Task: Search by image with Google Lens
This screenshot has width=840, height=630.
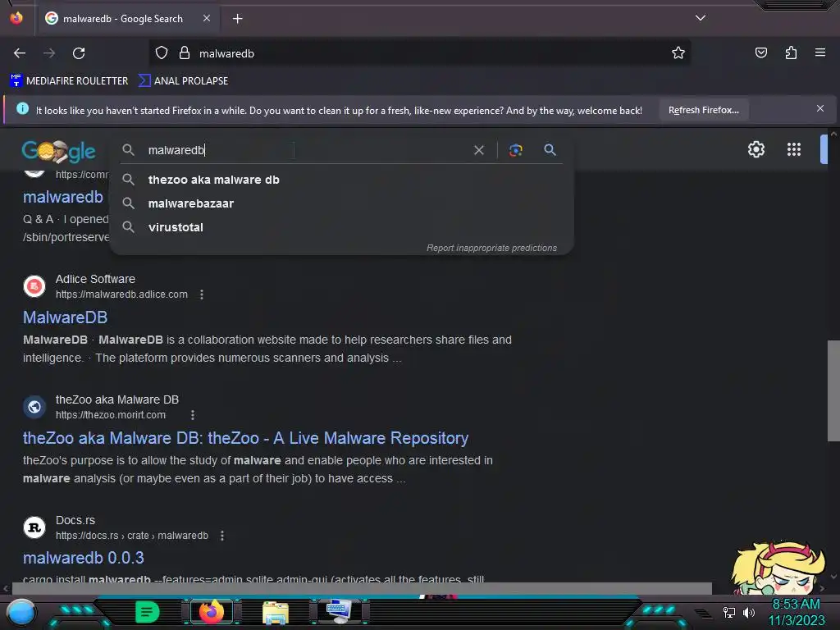Action: coord(515,151)
